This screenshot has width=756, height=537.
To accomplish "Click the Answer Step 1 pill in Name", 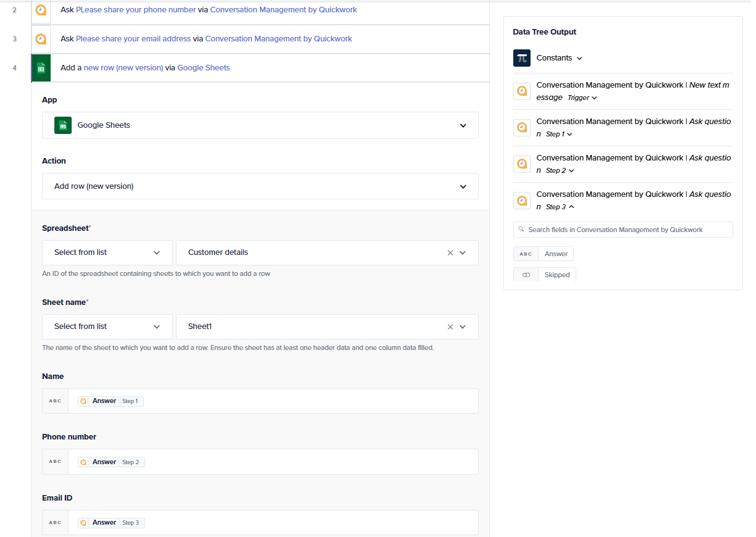I will click(x=111, y=401).
